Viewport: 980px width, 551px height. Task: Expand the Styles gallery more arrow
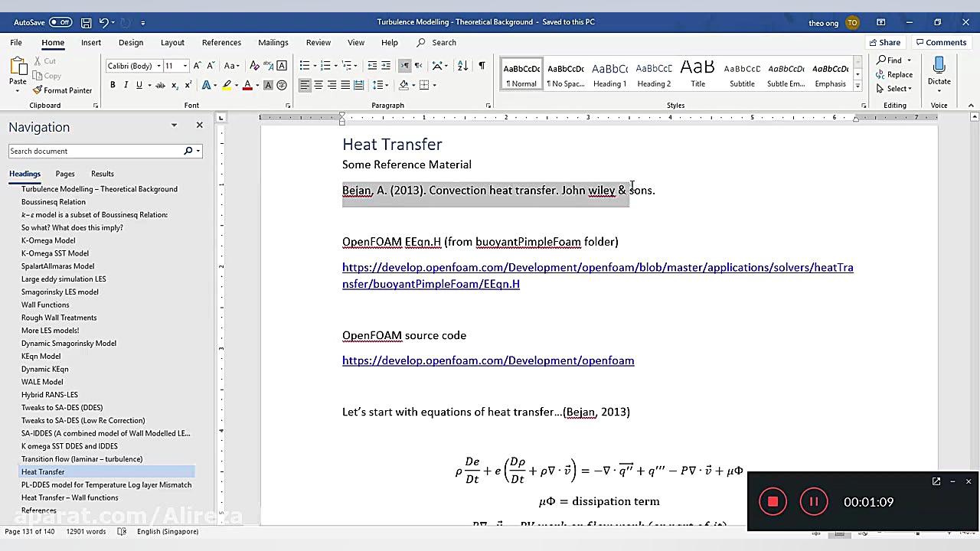tap(857, 86)
